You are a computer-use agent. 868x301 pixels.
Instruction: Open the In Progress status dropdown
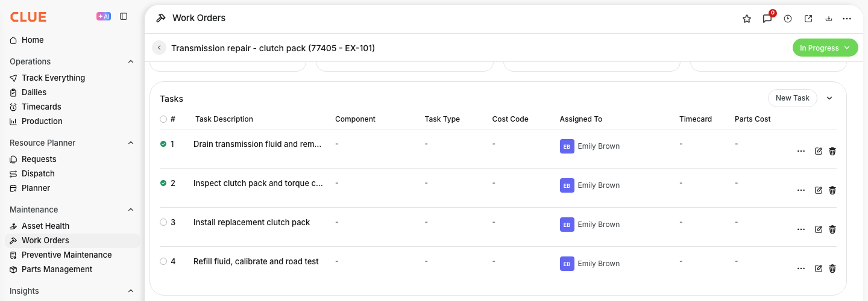click(825, 48)
